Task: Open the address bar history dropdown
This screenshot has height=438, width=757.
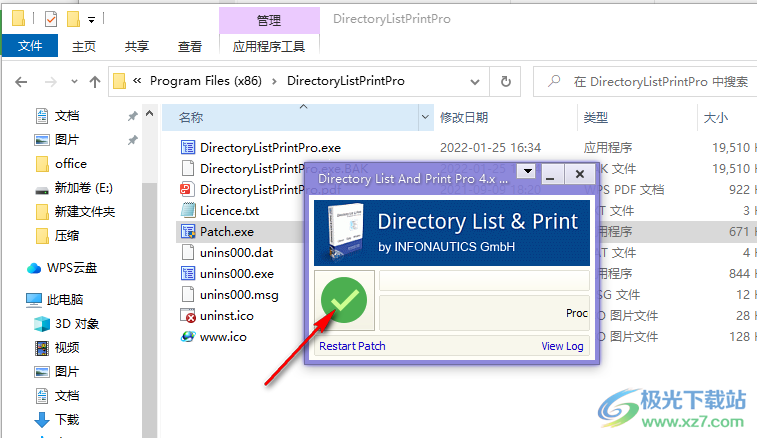Action: [x=475, y=82]
